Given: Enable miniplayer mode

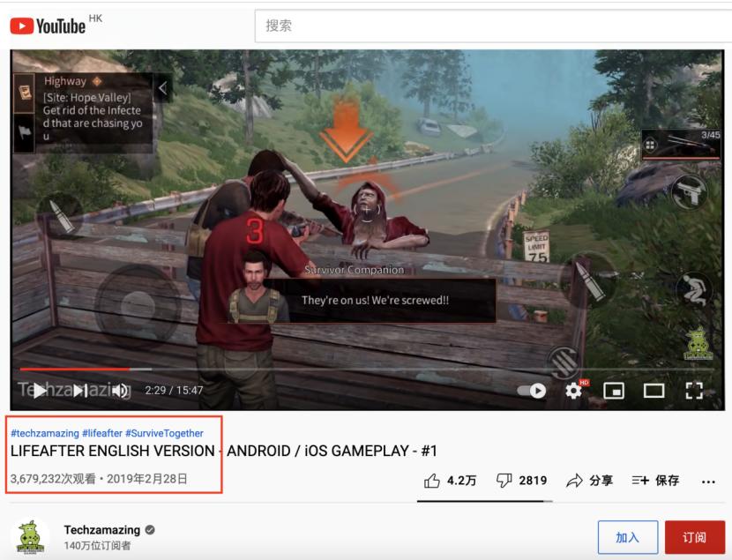Looking at the screenshot, I should click(x=614, y=391).
